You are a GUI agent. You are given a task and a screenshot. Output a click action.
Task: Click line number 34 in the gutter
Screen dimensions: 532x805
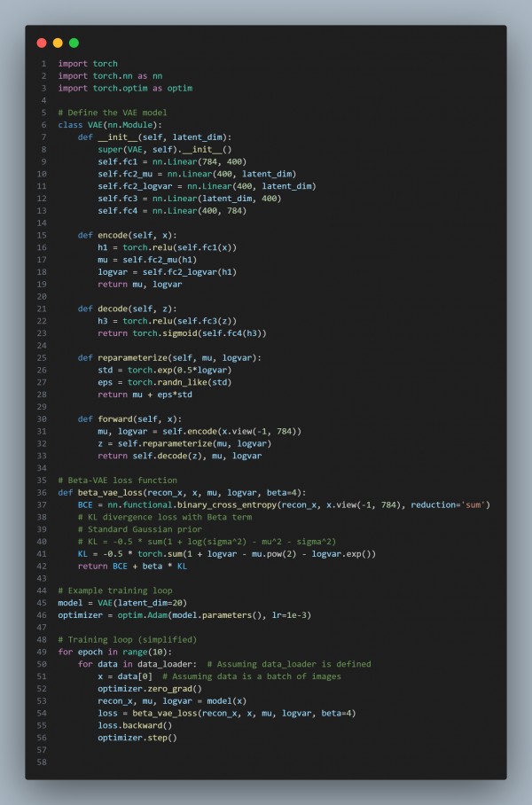42,468
